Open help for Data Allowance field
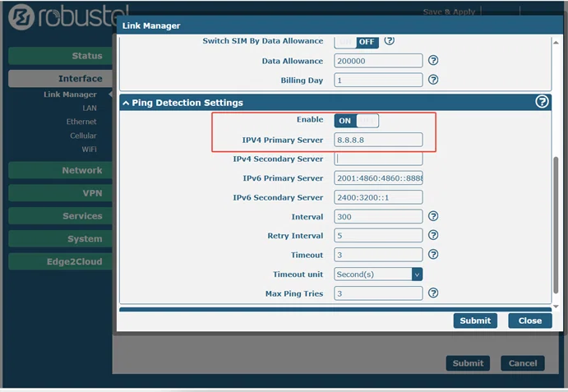Screen dimensions: 568x392 tap(433, 60)
